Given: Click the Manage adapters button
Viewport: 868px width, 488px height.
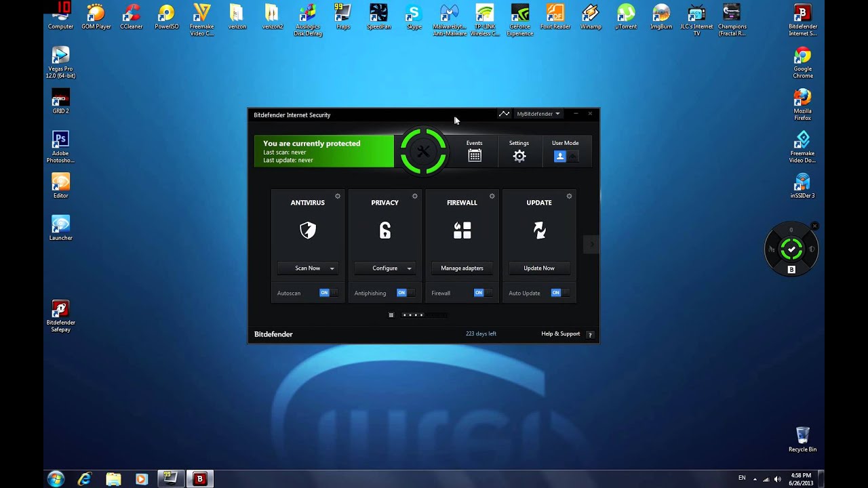Looking at the screenshot, I should pyautogui.click(x=462, y=268).
